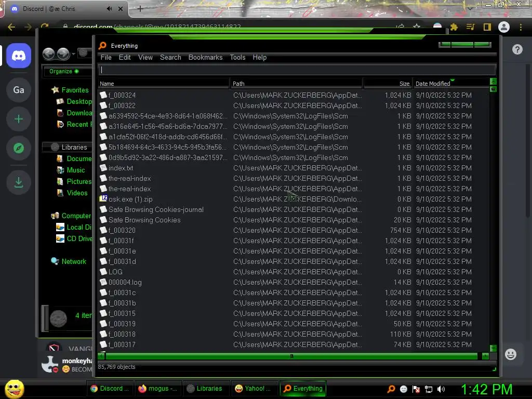This screenshot has width=532, height=399.
Task: Select LOG file row in results
Action: point(294,272)
